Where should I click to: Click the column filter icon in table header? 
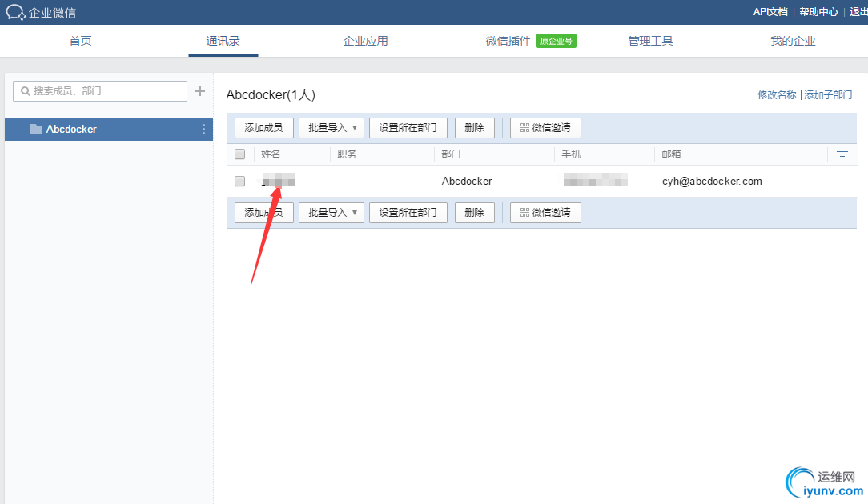click(x=842, y=154)
